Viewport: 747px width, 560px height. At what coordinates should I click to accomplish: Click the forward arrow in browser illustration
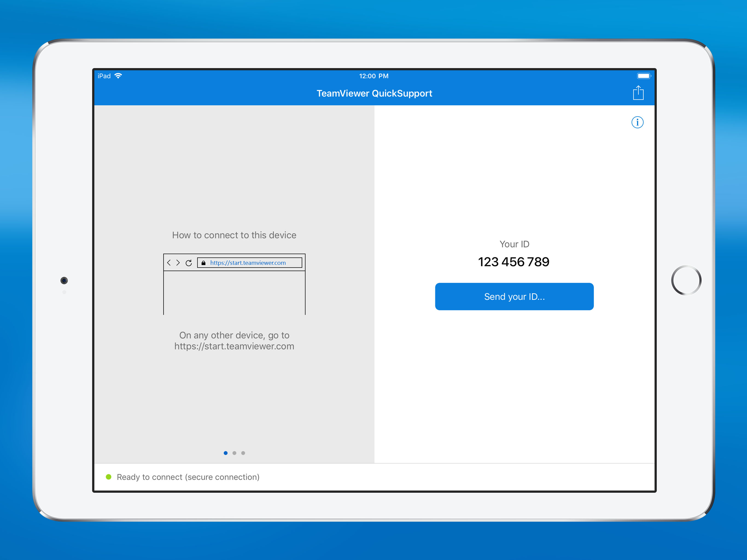178,262
